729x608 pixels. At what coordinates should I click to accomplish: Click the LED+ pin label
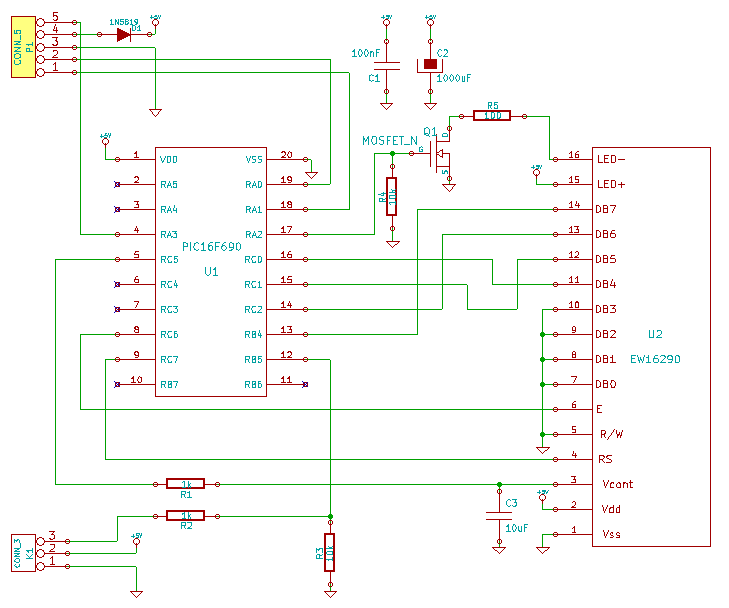coord(611,185)
